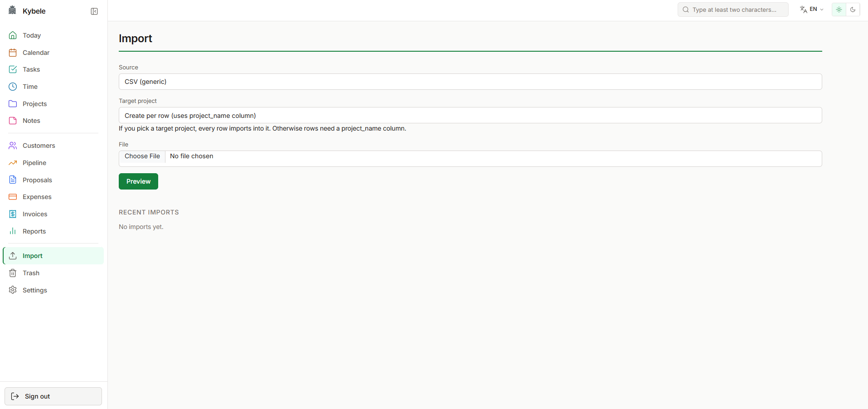
Task: Click the Expenses card icon
Action: pyautogui.click(x=13, y=197)
